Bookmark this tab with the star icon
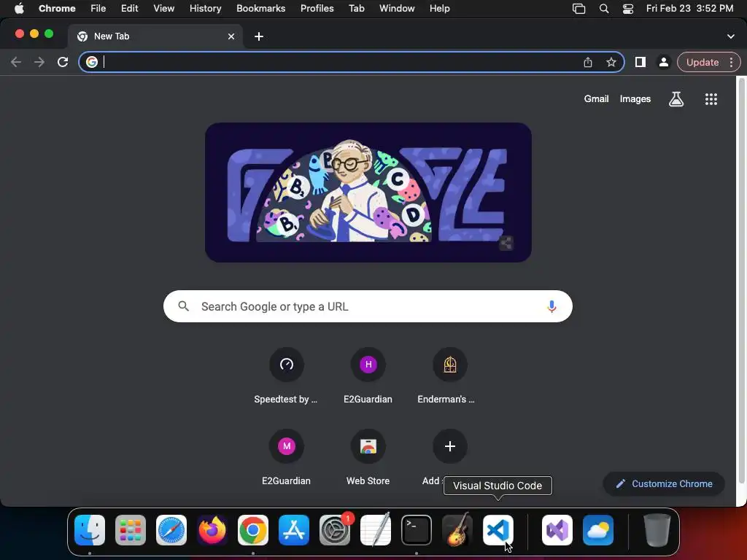 point(611,63)
